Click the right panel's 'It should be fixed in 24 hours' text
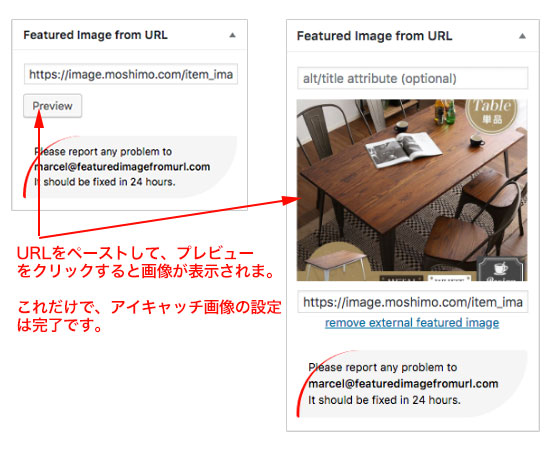Screen dimensions: 550x450 384,400
